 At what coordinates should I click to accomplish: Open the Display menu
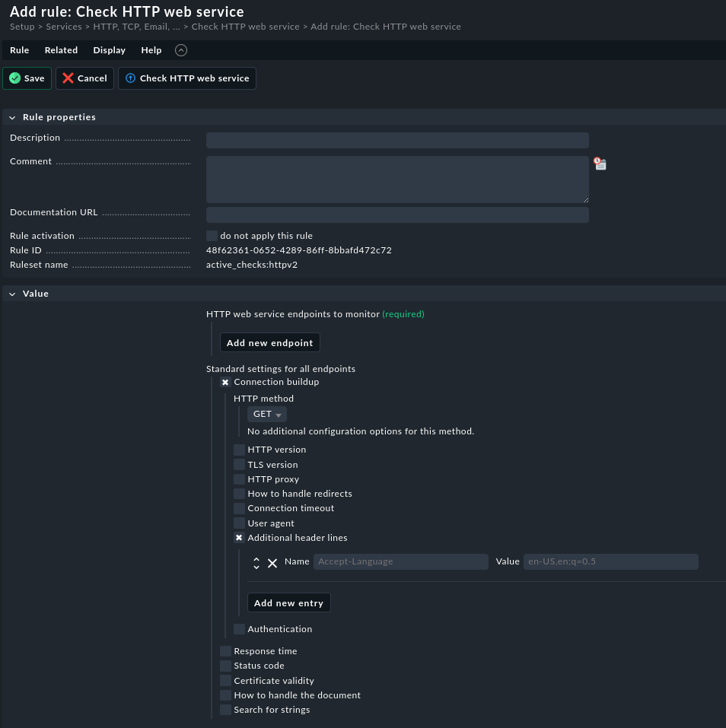point(109,50)
